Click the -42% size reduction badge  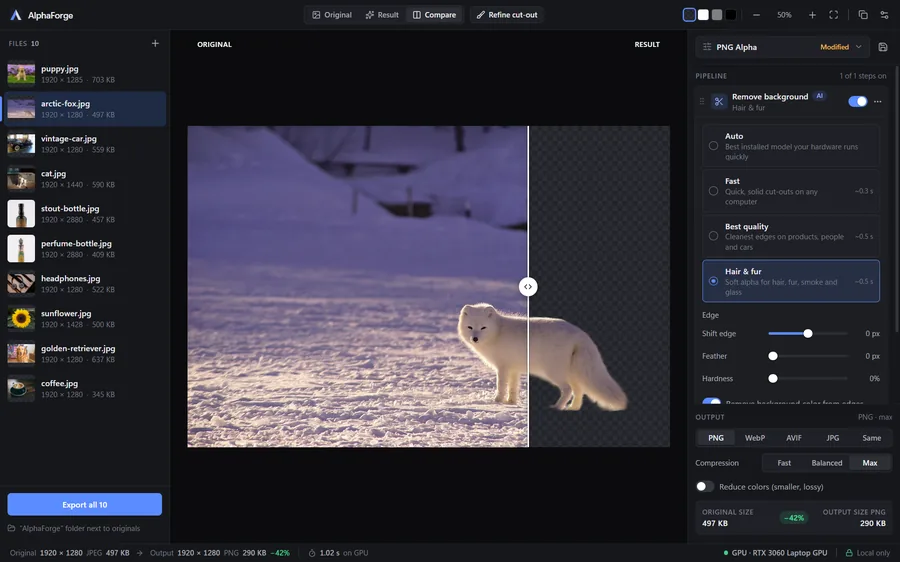point(794,518)
